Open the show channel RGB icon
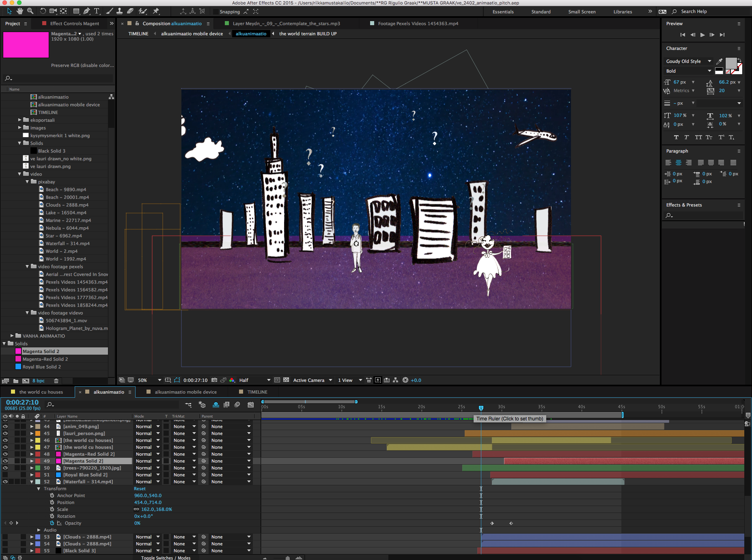This screenshot has width=752, height=560. pos(232,380)
